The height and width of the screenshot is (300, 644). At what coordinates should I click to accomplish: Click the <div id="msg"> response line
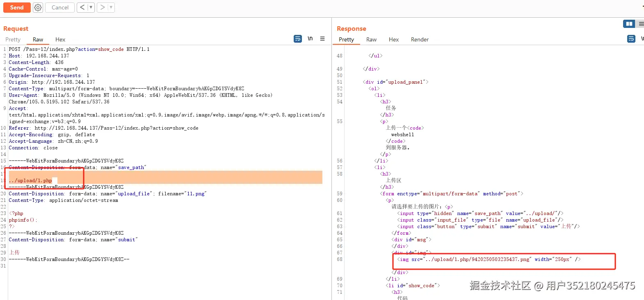point(411,240)
